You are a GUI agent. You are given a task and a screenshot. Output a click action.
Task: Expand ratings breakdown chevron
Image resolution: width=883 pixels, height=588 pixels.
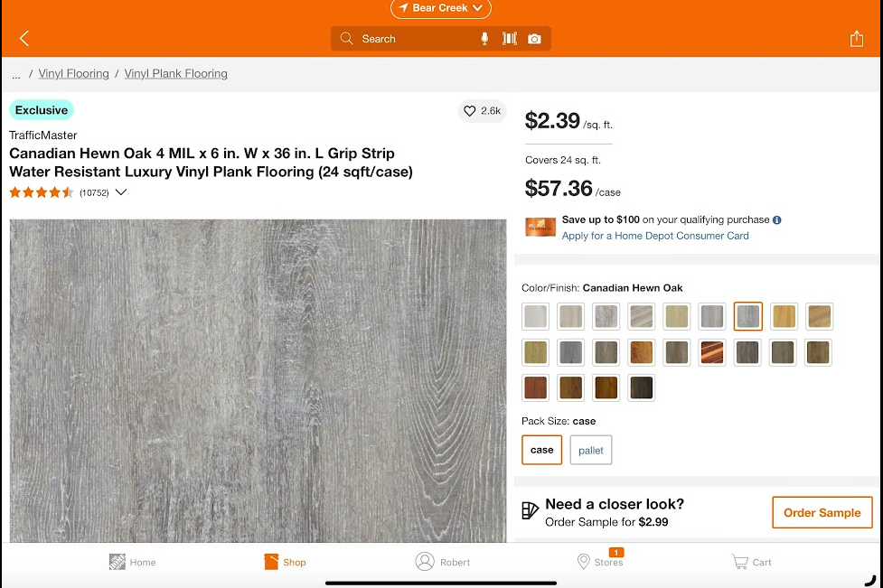coord(121,192)
